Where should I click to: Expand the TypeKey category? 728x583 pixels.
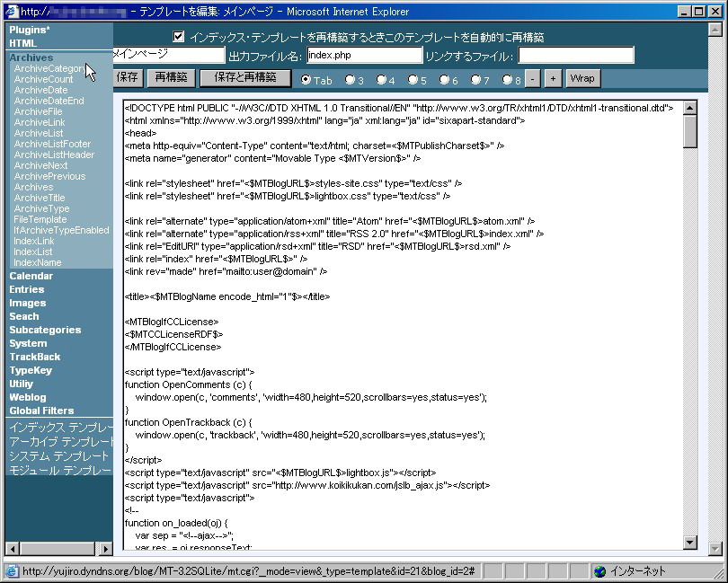point(31,370)
